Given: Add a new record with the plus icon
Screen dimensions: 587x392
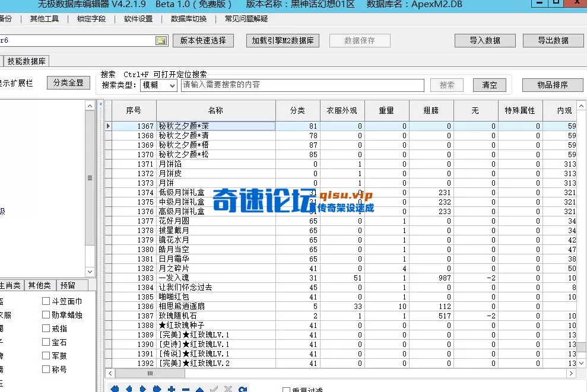Looking at the screenshot, I should click(171, 387).
